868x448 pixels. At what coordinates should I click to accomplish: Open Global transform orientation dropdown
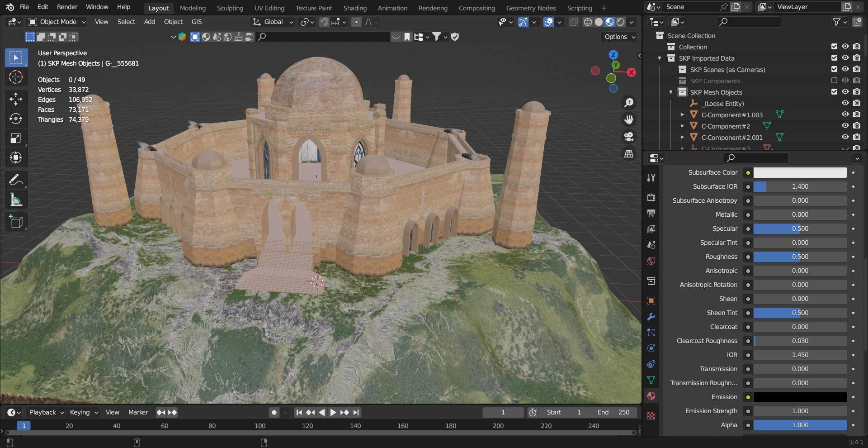tap(273, 22)
